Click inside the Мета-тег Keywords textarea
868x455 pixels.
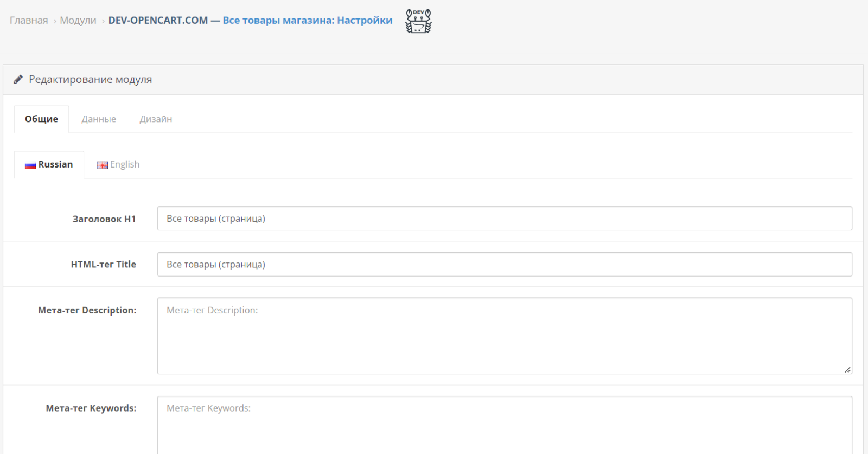click(x=505, y=426)
